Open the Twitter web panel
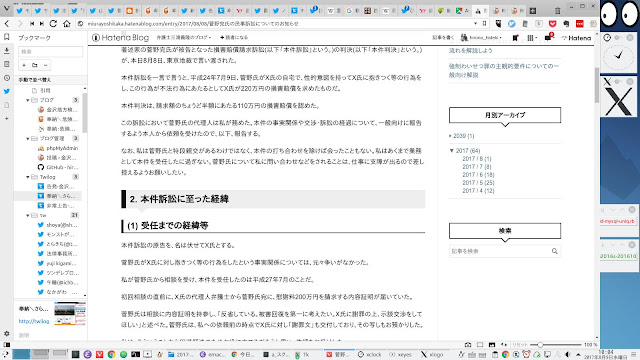The width and height of the screenshot is (640, 360). 7,91
